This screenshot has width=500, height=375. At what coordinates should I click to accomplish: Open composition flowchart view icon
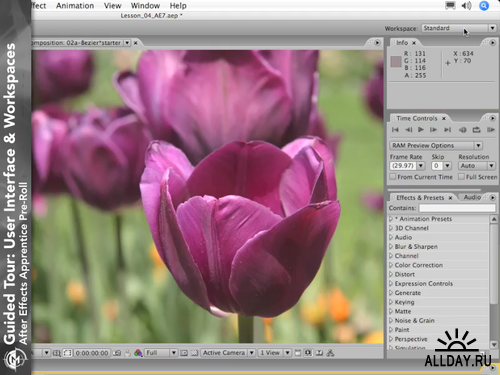coord(330,353)
